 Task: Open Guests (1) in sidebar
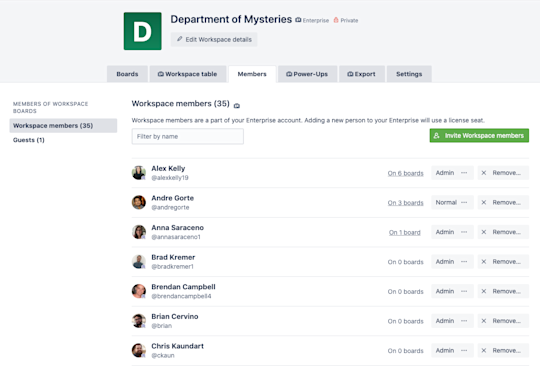(x=29, y=140)
